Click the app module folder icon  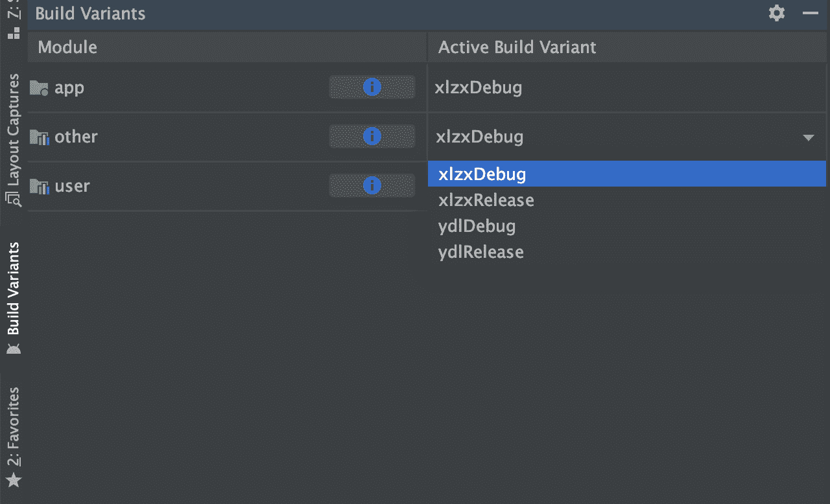39,87
